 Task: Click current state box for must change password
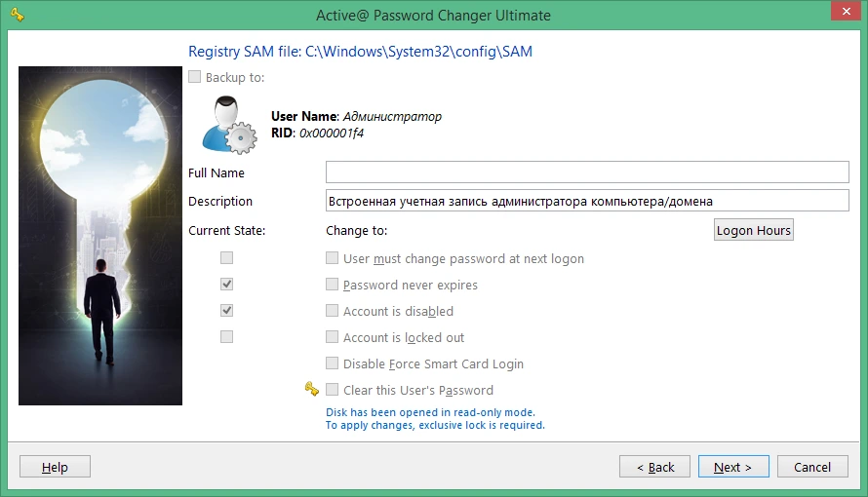point(226,258)
